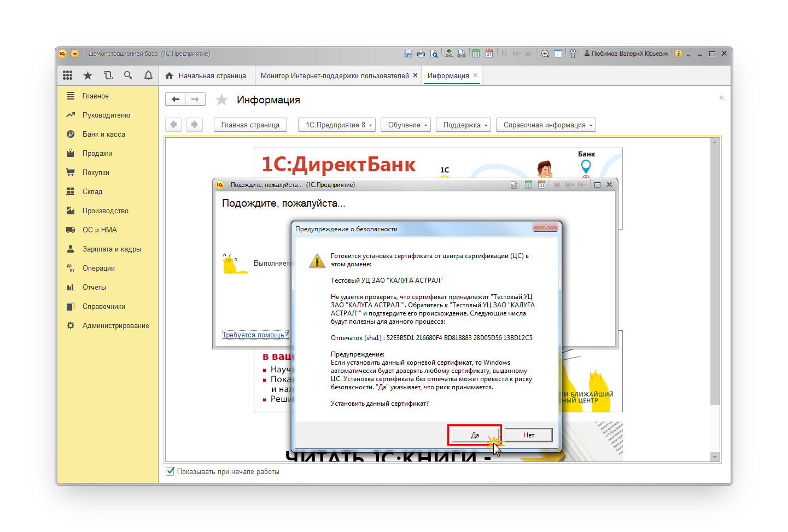
Task: Click Главная страница button
Action: tap(250, 125)
